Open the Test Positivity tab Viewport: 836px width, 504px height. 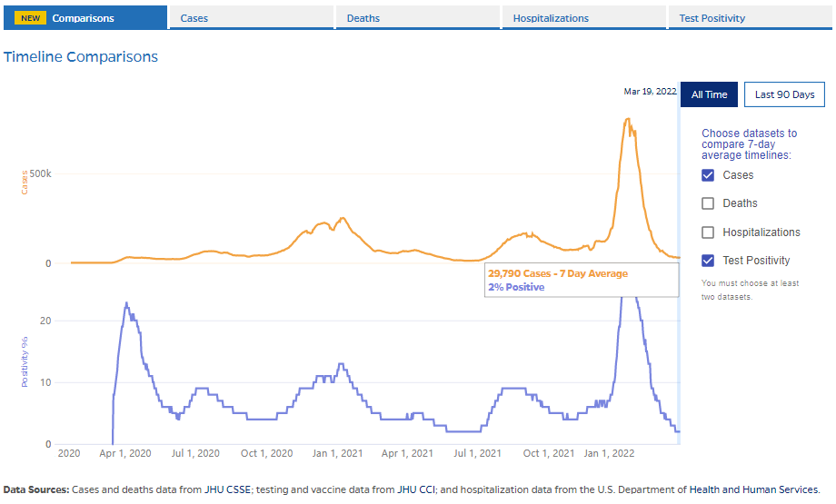click(751, 17)
